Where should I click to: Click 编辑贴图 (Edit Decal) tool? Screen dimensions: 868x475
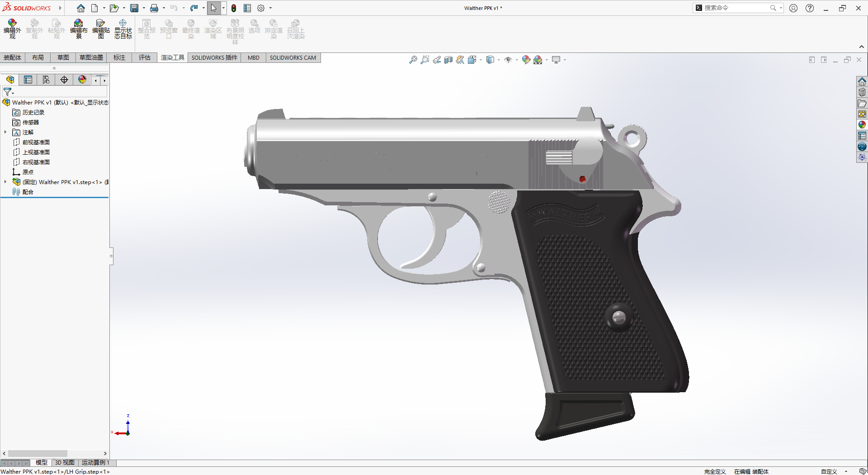(x=101, y=29)
